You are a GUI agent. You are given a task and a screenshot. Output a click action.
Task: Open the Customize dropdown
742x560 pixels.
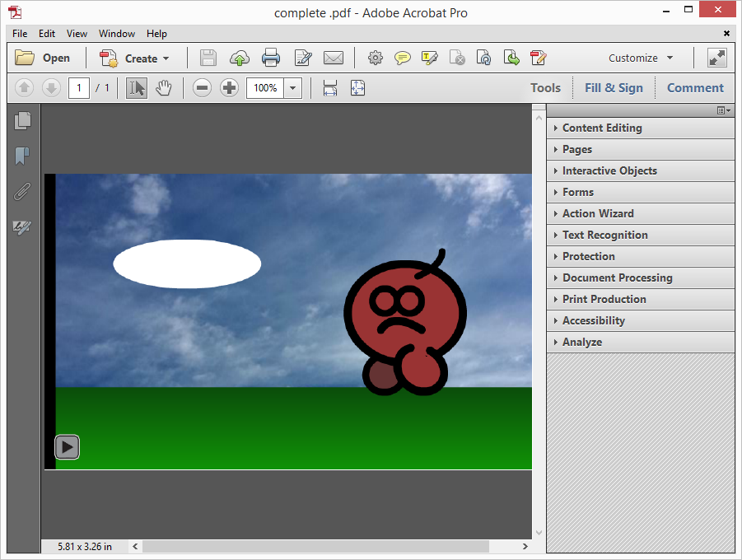[x=641, y=58]
